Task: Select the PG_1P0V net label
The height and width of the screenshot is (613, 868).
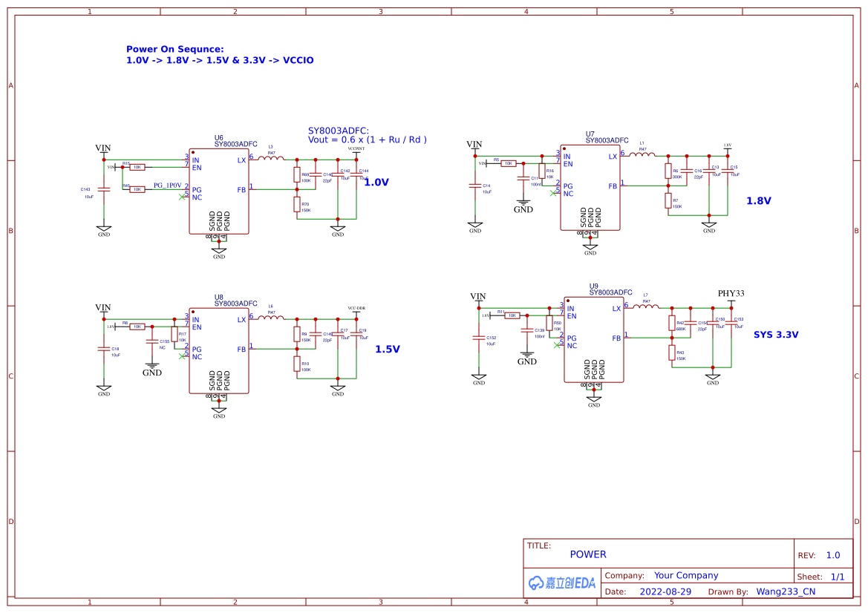Action: [x=167, y=186]
